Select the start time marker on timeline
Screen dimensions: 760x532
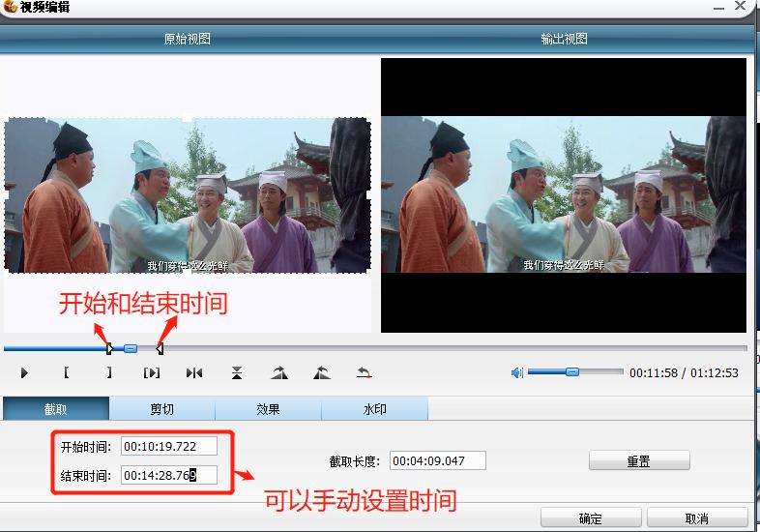click(x=109, y=348)
